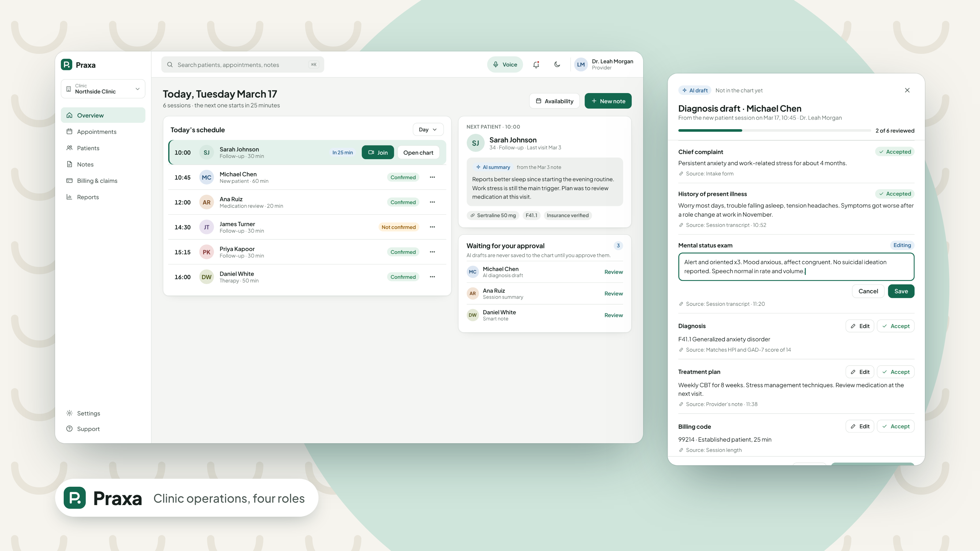
Task: Open more options for Ana Ruiz appointment
Action: [432, 202]
